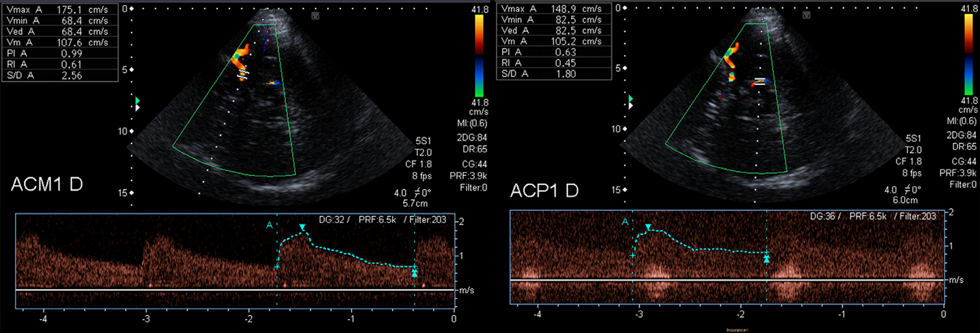
Task: Click the color velocity scale bar of the ACM1 D image
Action: [x=479, y=56]
